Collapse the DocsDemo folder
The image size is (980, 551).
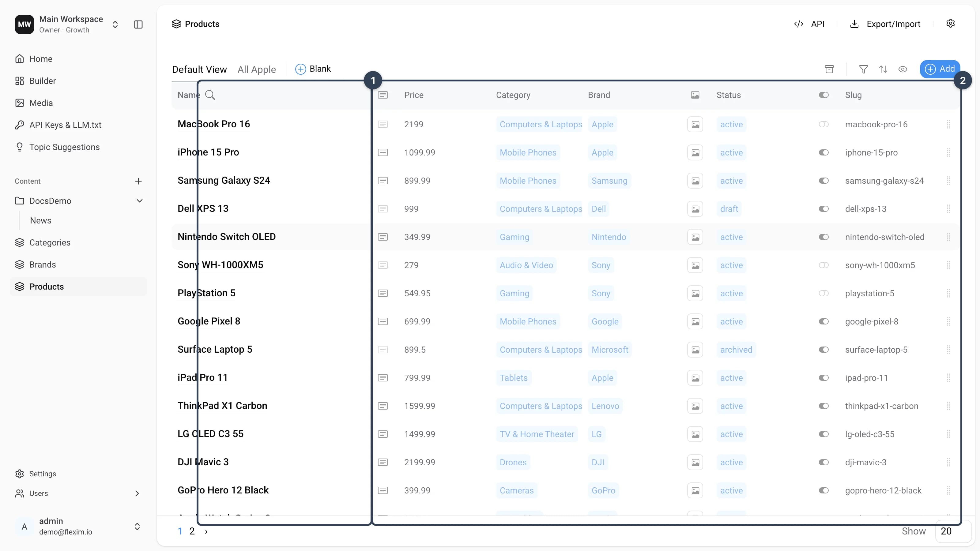[140, 201]
